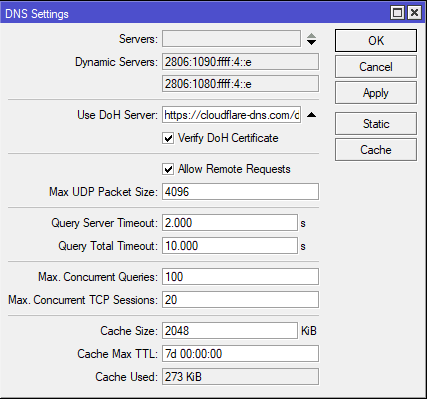The height and width of the screenshot is (401, 428).
Task: Cancel the DNS Settings dialog
Action: pos(376,67)
